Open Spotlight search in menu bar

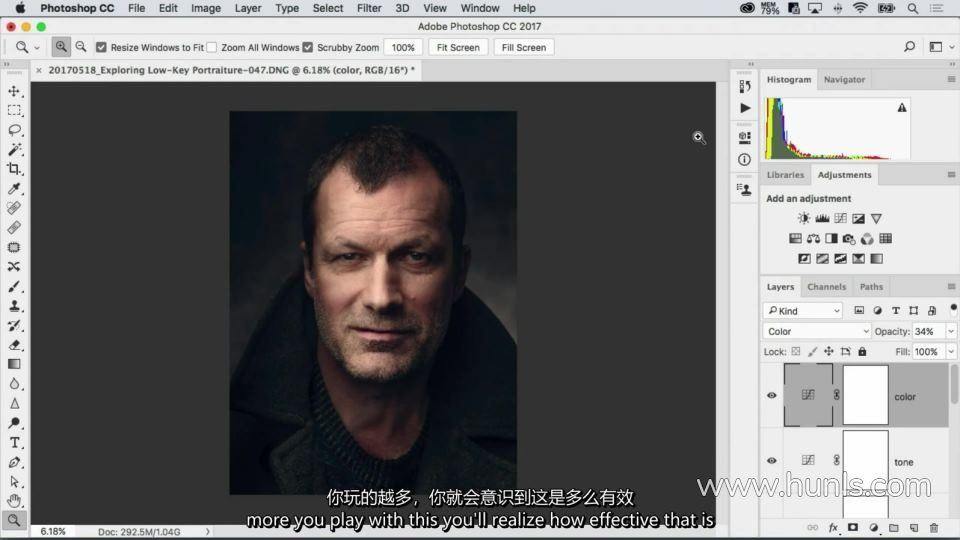[912, 8]
